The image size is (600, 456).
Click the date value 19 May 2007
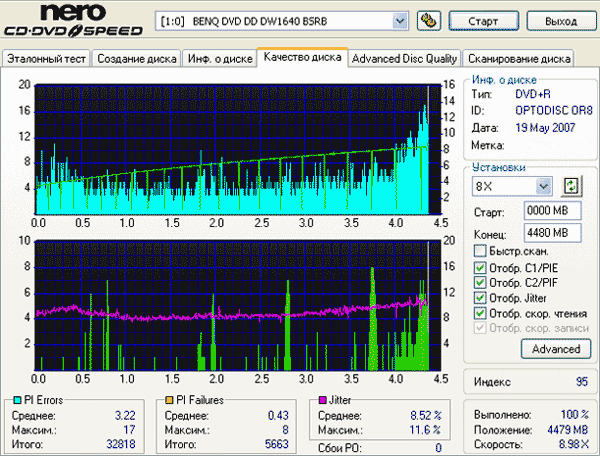[545, 127]
